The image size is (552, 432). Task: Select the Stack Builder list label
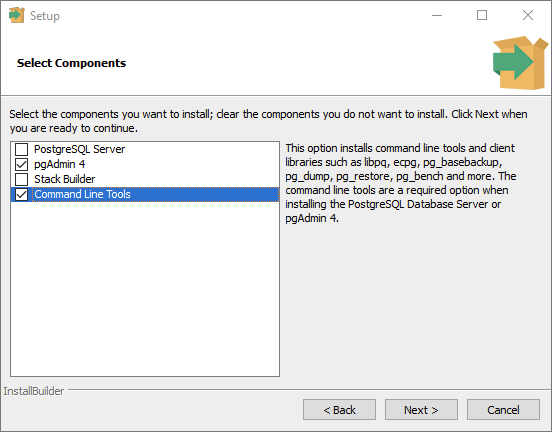65,179
